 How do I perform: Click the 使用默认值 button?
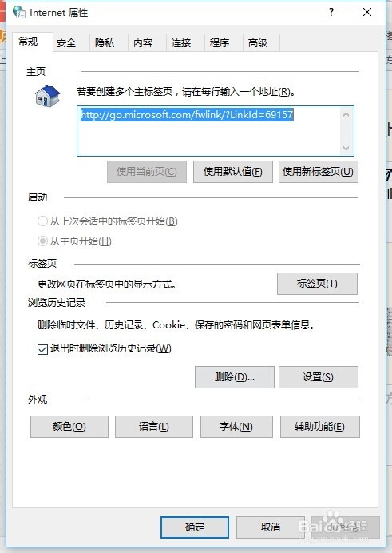(233, 172)
